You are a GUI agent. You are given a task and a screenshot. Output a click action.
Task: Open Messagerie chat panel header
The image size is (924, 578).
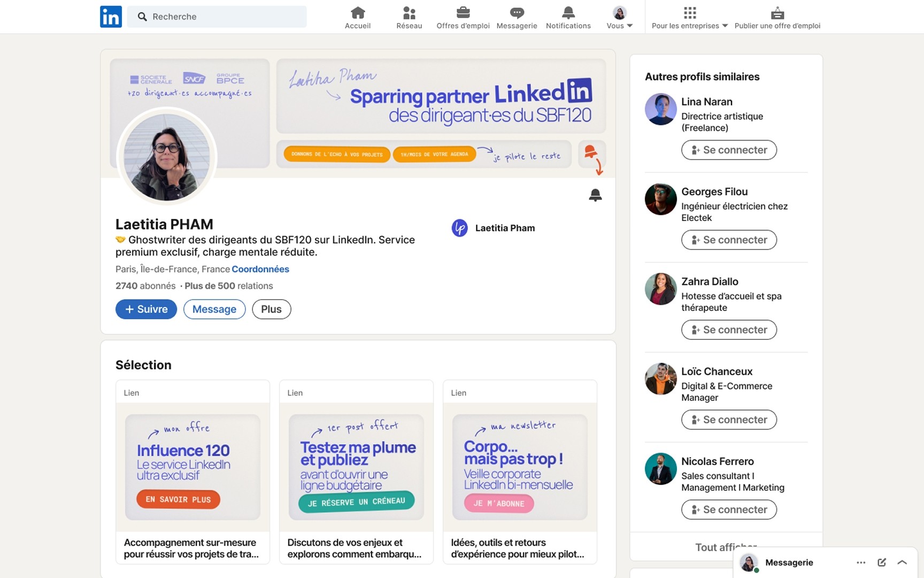point(789,562)
